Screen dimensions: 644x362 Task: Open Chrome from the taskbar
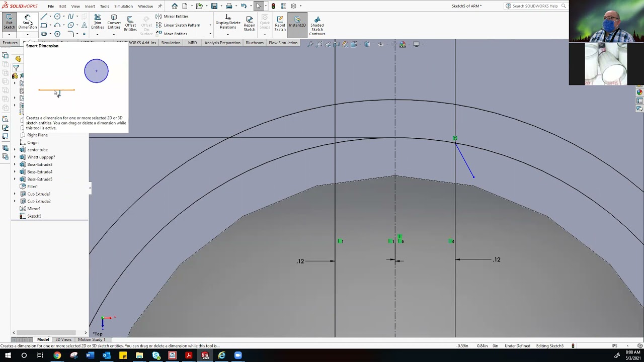click(57, 355)
